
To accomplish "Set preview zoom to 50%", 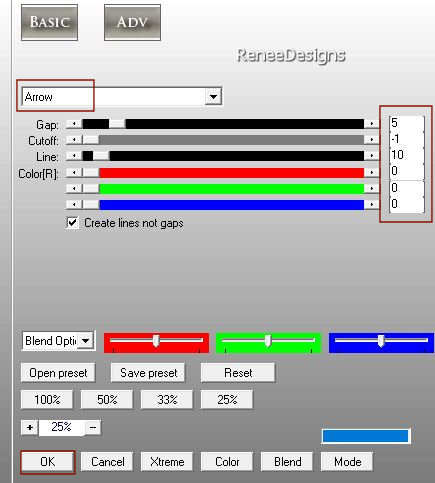I will [x=107, y=399].
